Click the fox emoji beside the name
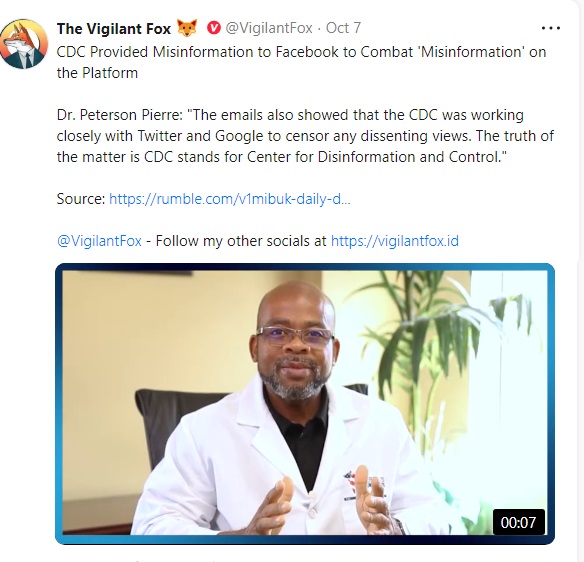 point(187,28)
